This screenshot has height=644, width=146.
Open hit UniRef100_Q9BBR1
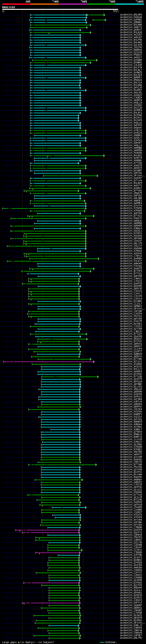pyautogui.click(x=131, y=22)
